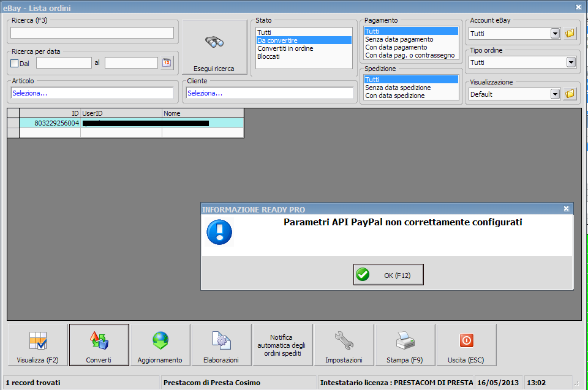Select Senza data spedizione option
The width and height of the screenshot is (588, 390).
point(411,88)
